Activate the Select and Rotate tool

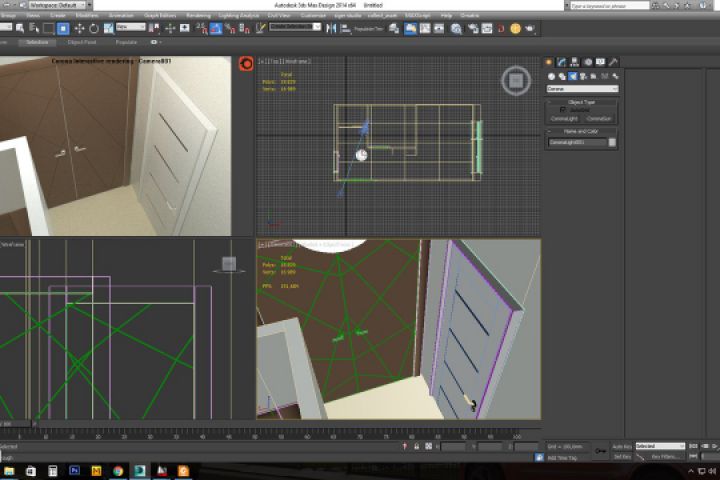tap(94, 28)
